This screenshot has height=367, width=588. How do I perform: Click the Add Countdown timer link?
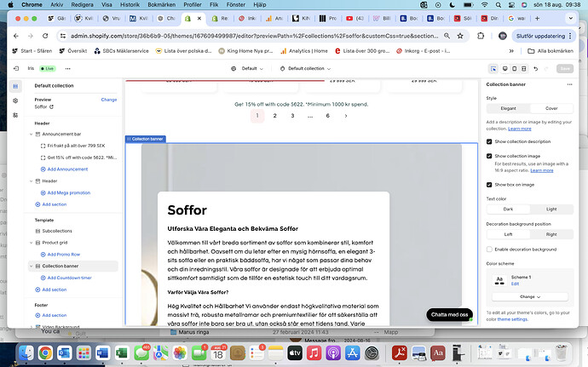69,278
